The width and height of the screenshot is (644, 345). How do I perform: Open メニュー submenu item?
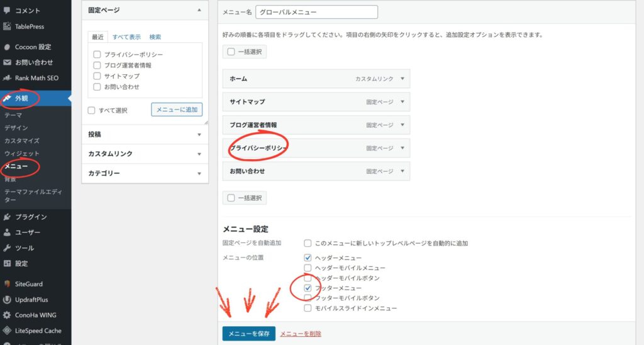[x=16, y=166]
